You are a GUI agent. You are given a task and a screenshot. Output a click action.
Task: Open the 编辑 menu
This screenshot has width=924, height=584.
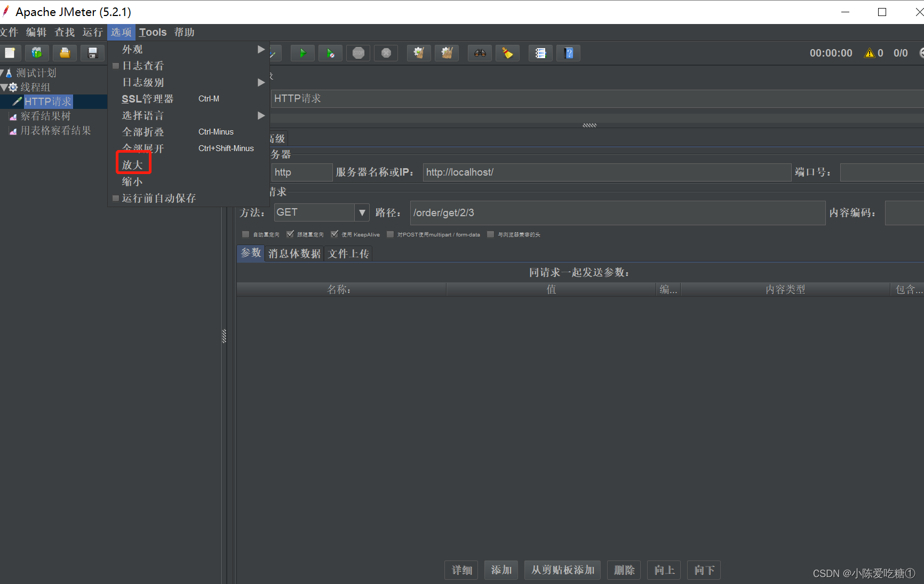click(36, 32)
